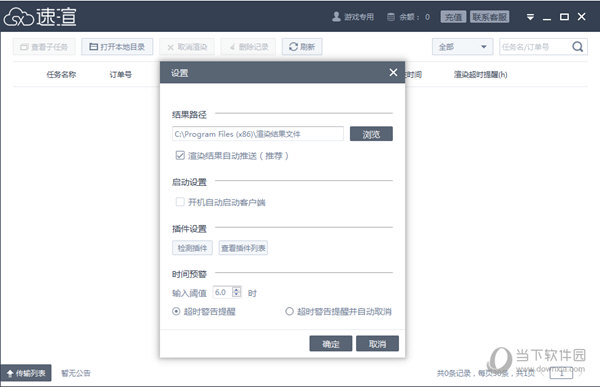
Task: Close the 速渲 main window
Action: (x=582, y=16)
